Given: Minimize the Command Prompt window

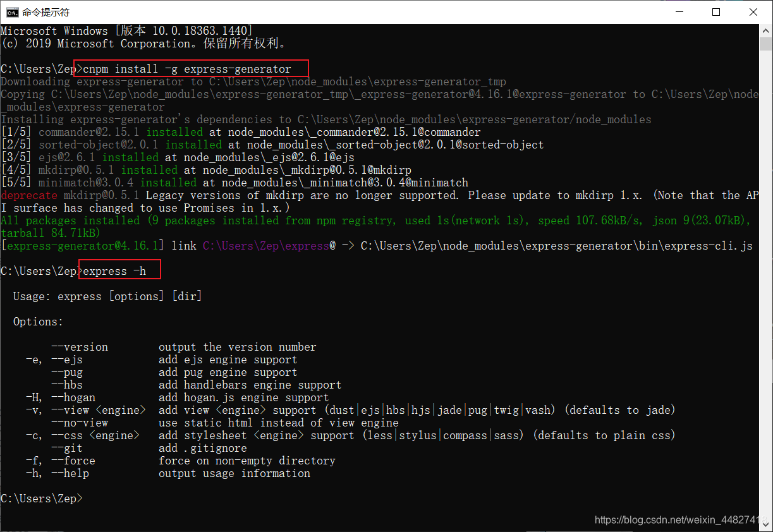Looking at the screenshot, I should point(679,12).
